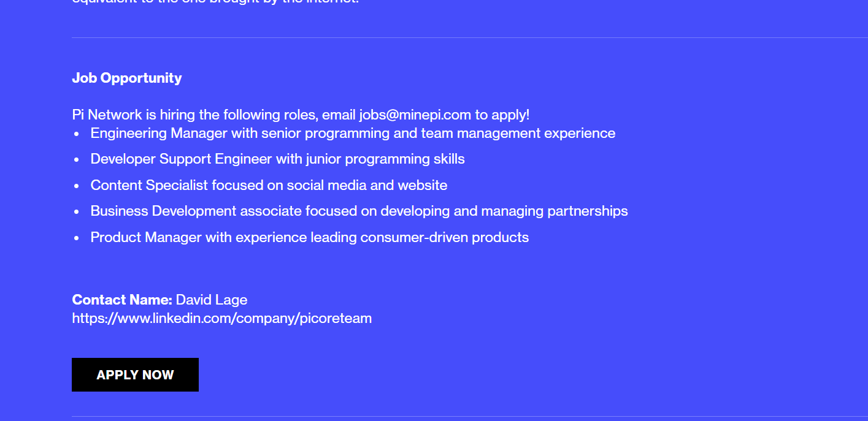
Task: Select the Engineering Manager role text
Action: tap(353, 133)
